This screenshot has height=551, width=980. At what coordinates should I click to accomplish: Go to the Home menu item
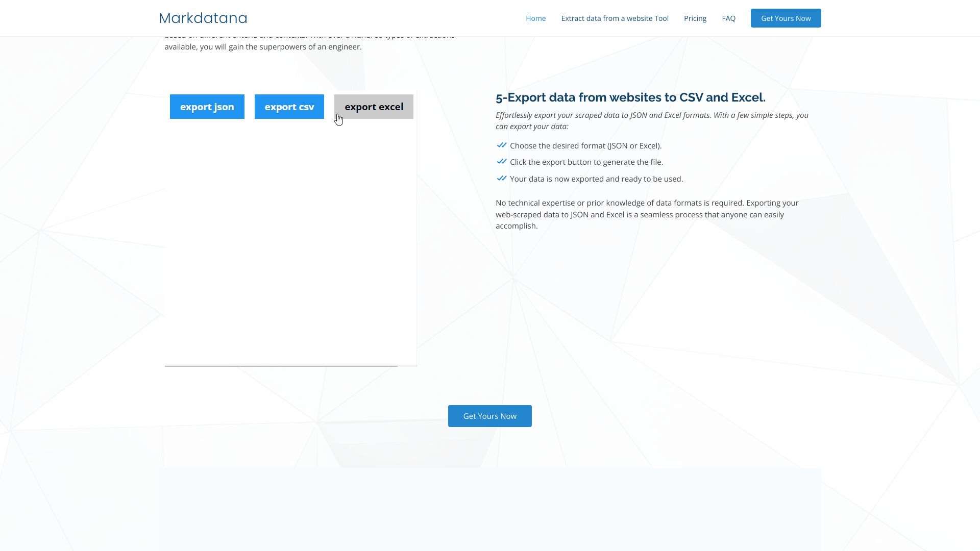coord(535,18)
